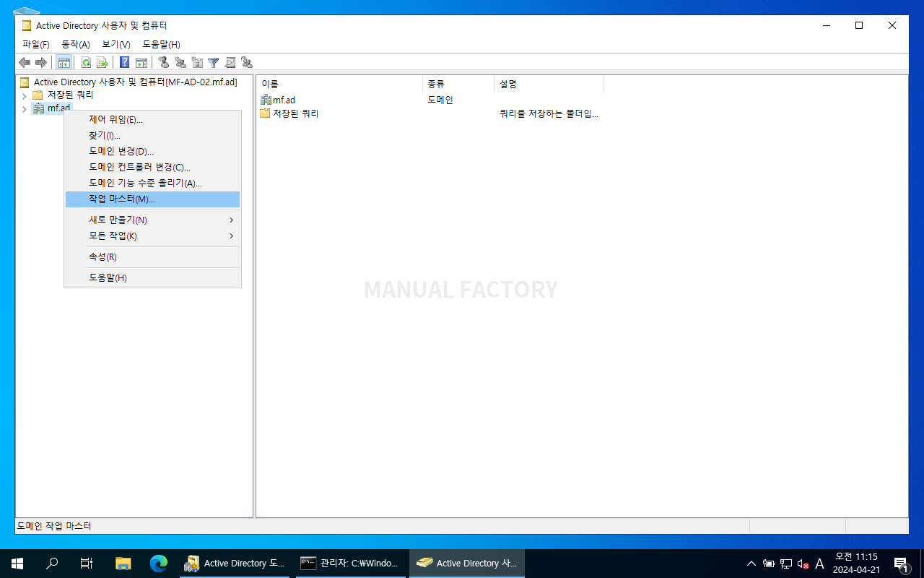This screenshot has height=578, width=924.
Task: Sort by the 종류 column header
Action: click(x=458, y=84)
